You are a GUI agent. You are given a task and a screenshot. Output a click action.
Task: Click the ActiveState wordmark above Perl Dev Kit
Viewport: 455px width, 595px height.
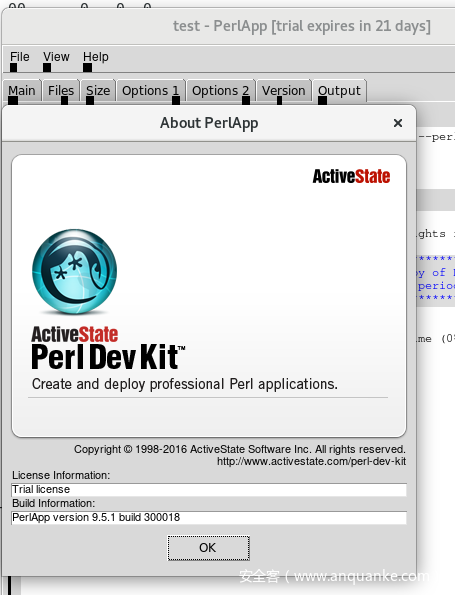75,334
